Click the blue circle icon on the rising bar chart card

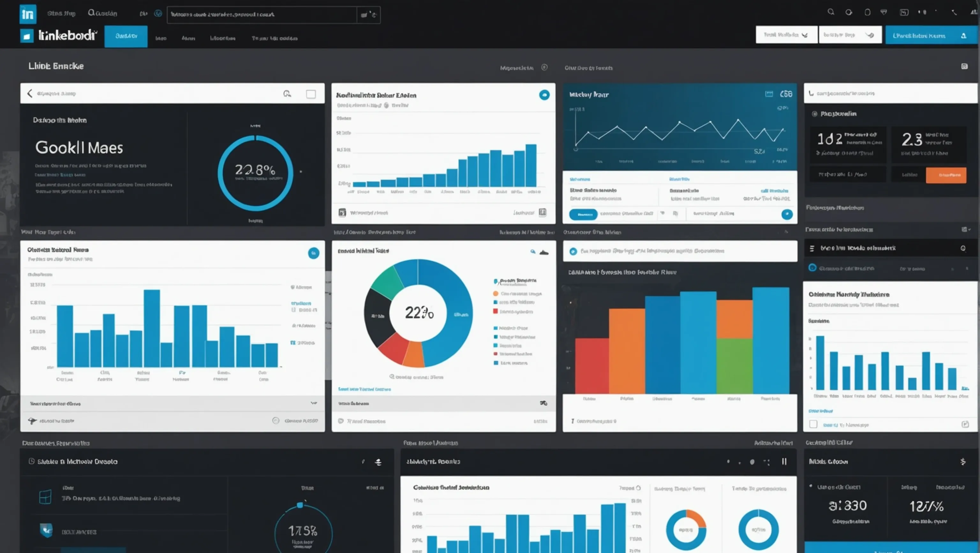pyautogui.click(x=545, y=95)
